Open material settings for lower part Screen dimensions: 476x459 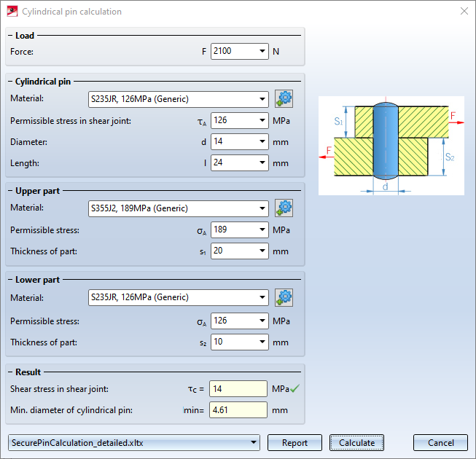[x=284, y=297]
